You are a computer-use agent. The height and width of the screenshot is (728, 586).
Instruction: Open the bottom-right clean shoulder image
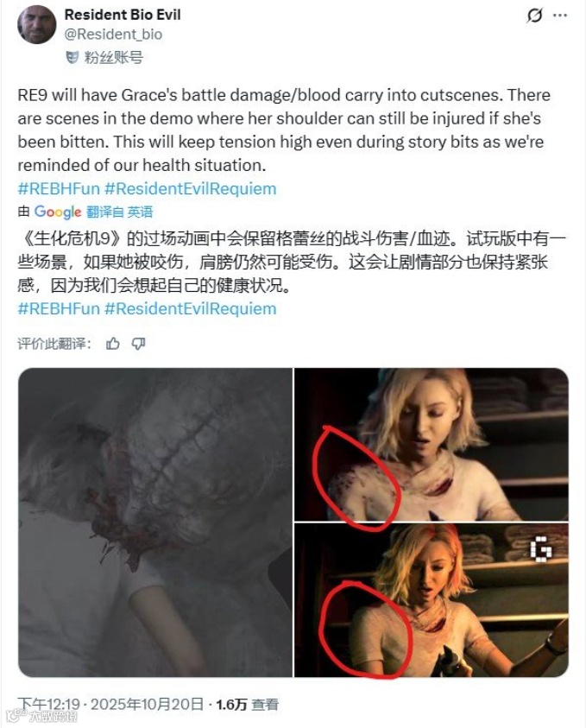pyautogui.click(x=432, y=600)
